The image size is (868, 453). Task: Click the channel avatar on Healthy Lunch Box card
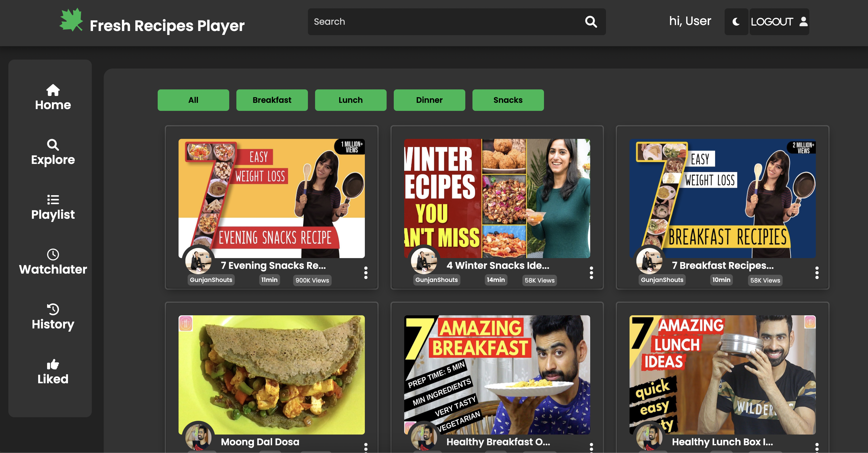pyautogui.click(x=649, y=437)
